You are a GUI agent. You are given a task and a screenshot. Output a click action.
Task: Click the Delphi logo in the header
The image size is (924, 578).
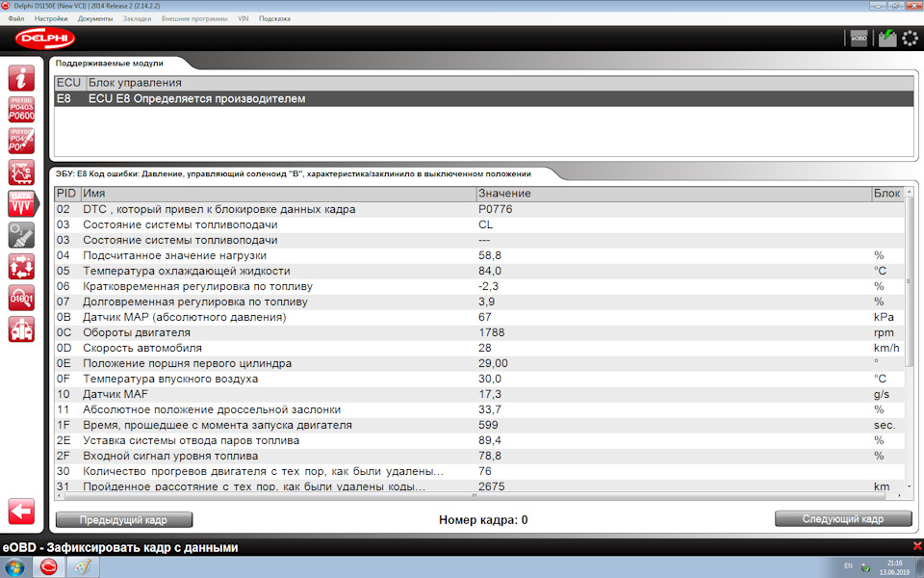click(x=45, y=39)
